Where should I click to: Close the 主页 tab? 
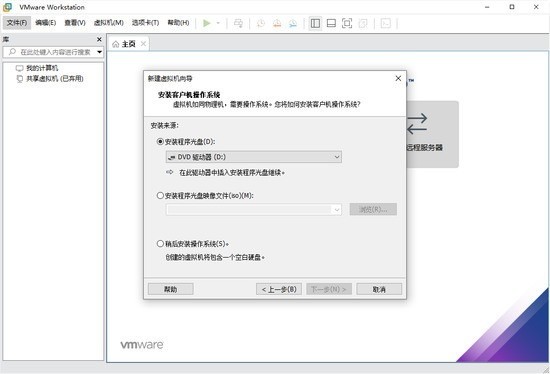pos(143,44)
